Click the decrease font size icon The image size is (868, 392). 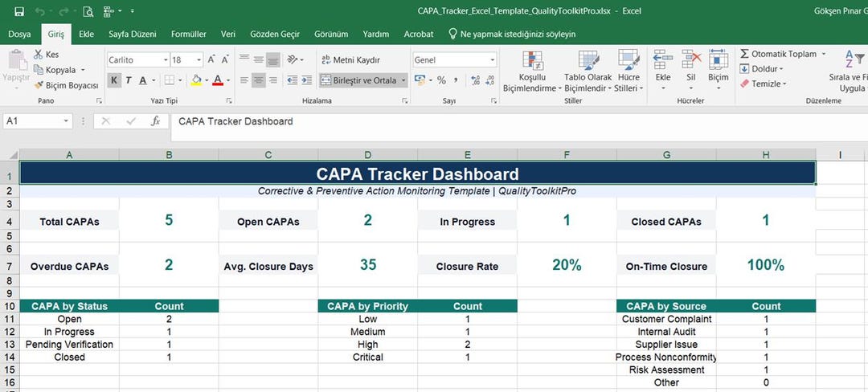click(225, 59)
